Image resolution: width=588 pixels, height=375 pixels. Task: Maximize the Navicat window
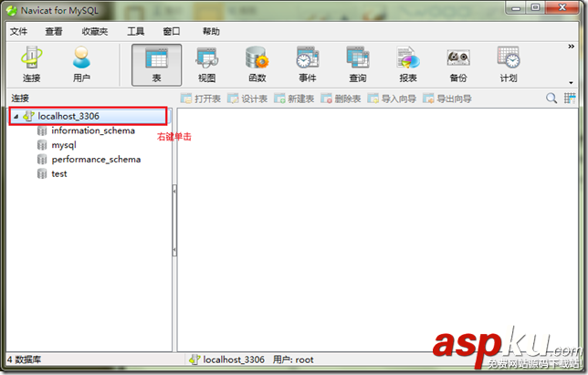point(535,7)
